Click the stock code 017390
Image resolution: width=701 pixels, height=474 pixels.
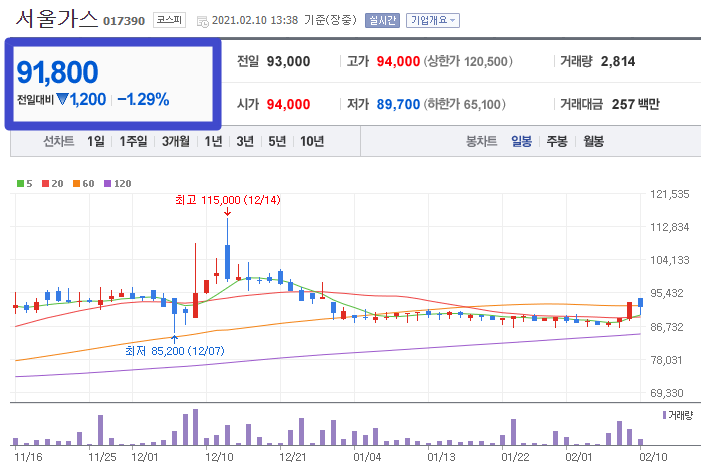click(124, 21)
